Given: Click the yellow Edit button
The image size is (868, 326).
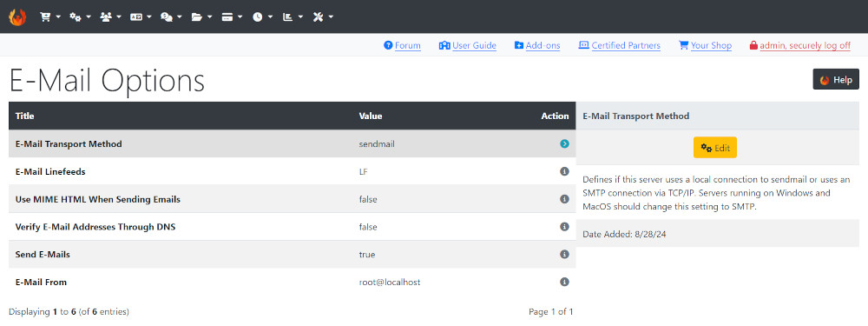Looking at the screenshot, I should [714, 148].
